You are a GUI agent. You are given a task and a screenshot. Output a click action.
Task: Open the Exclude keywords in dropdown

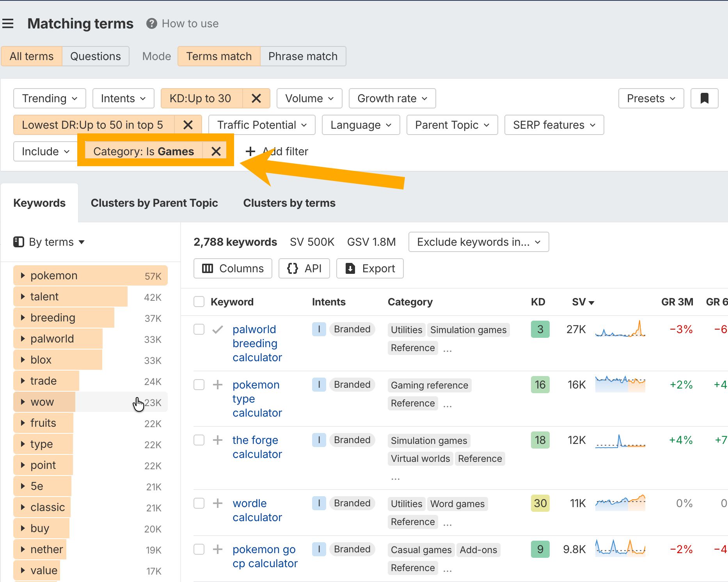(x=479, y=242)
